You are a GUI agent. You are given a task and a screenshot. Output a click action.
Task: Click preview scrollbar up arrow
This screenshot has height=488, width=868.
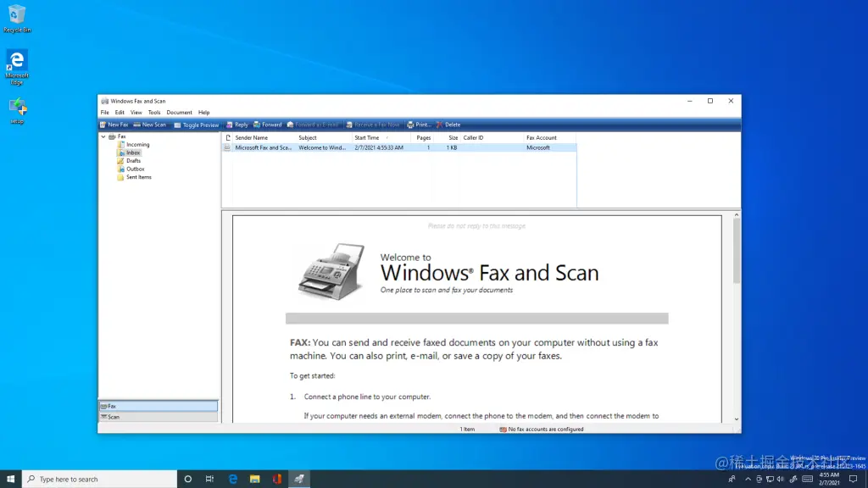[737, 214]
